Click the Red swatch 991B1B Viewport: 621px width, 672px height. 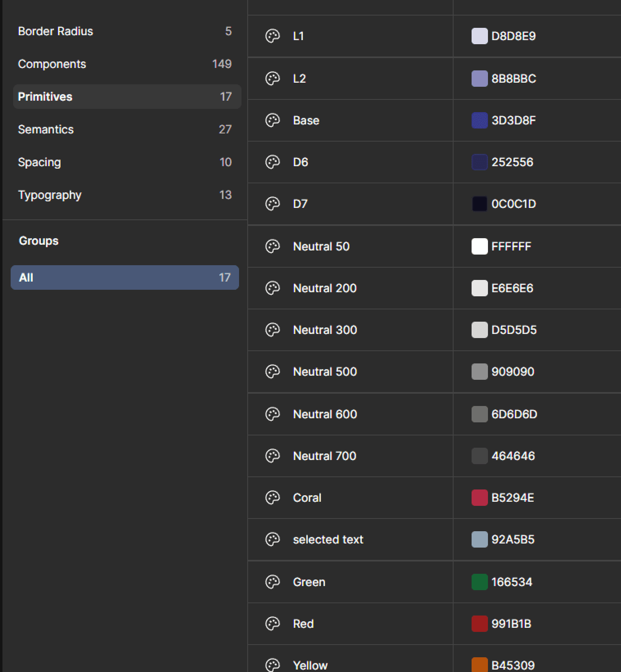(480, 624)
